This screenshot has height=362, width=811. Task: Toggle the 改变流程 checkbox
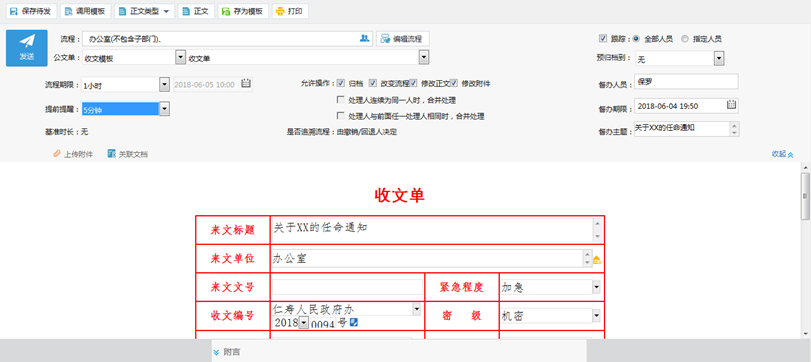(x=373, y=83)
